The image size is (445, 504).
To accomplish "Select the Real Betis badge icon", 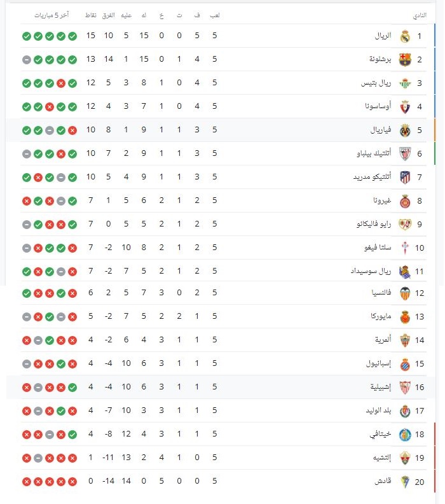I will [x=404, y=83].
